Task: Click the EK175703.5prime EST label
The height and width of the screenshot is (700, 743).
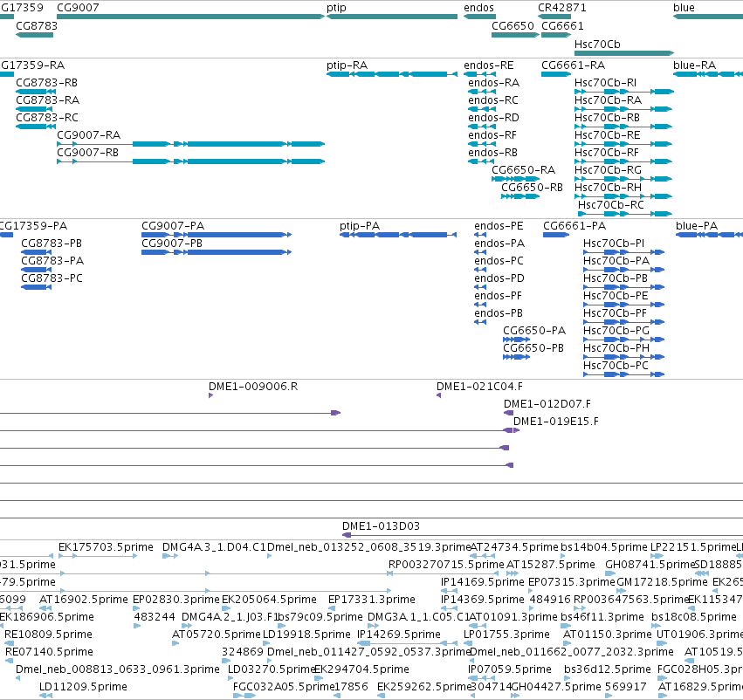Action: point(106,547)
